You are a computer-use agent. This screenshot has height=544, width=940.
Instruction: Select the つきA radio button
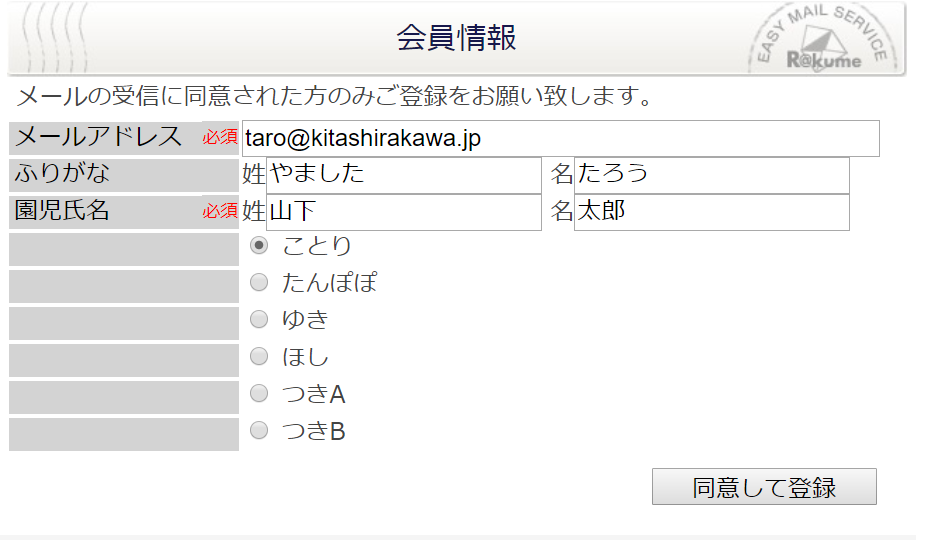pos(259,393)
